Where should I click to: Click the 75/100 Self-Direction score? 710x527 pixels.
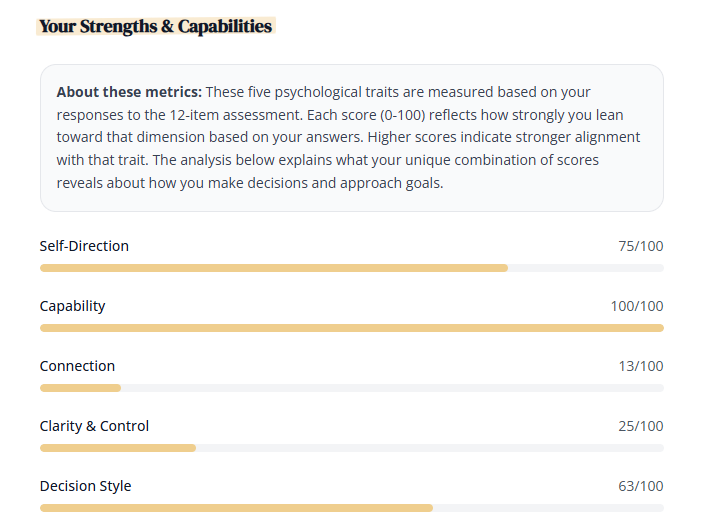[x=640, y=246]
